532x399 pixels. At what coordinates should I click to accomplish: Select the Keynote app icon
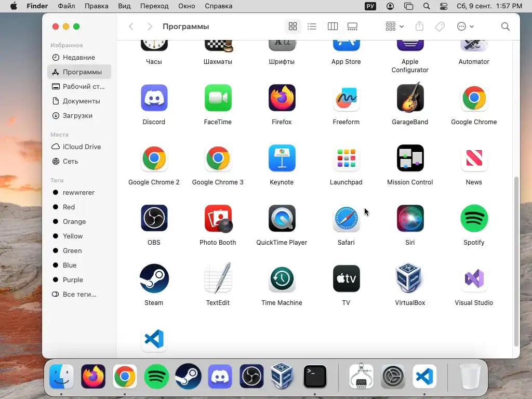pyautogui.click(x=282, y=158)
